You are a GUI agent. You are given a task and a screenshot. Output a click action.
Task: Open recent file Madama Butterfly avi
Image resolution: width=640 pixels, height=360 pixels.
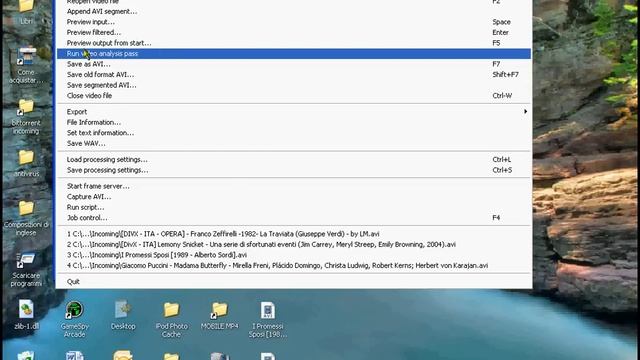[294, 266]
